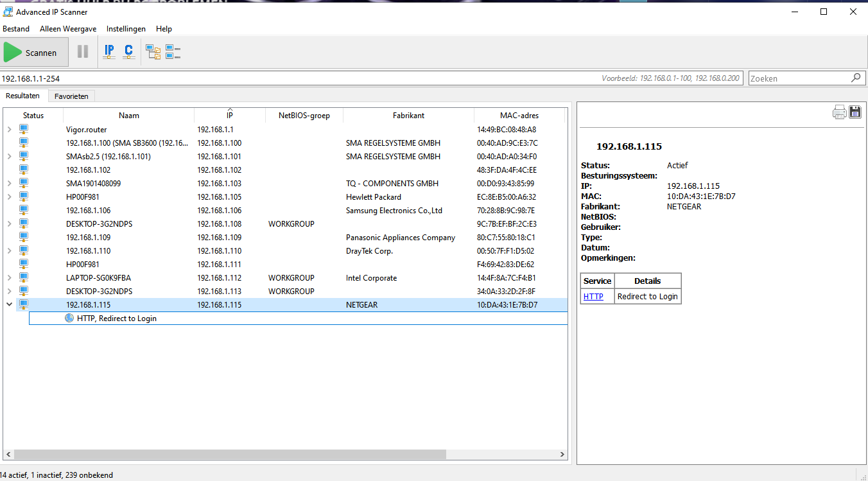
Task: Click the collapse all results icon
Action: (x=173, y=52)
